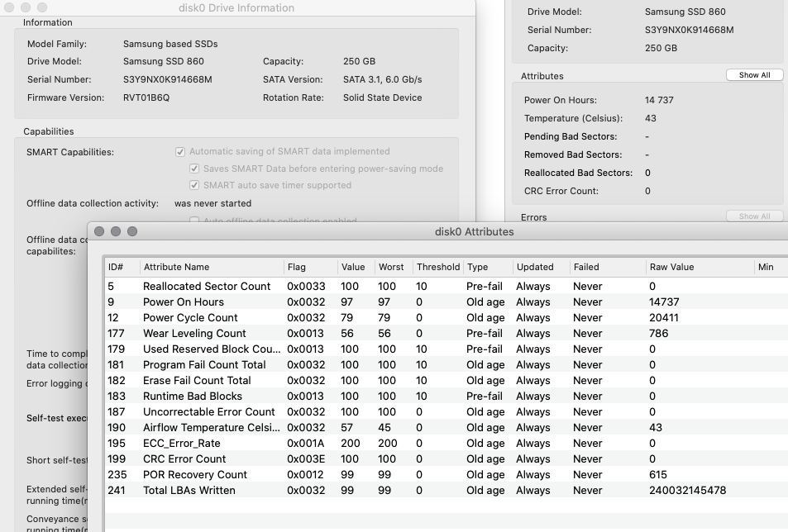788x532 pixels.
Task: Click Pending Bad Sectors label
Action: 571,136
